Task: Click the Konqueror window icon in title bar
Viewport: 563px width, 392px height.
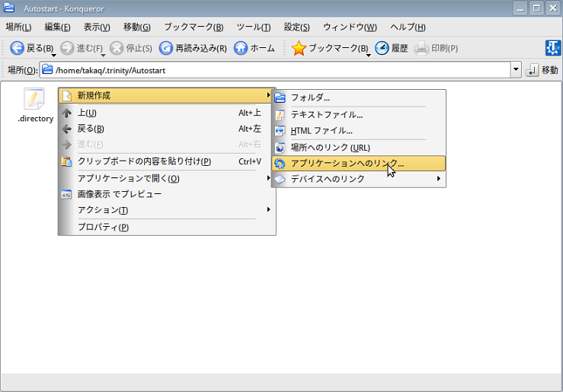Action: [x=9, y=8]
